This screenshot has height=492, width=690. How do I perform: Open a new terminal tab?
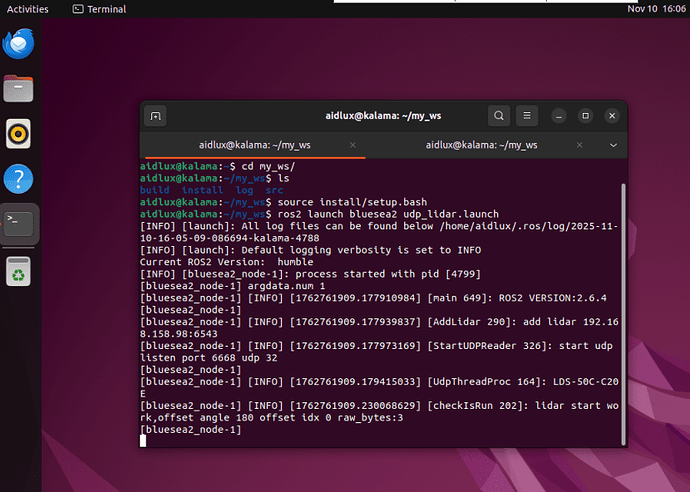(155, 116)
